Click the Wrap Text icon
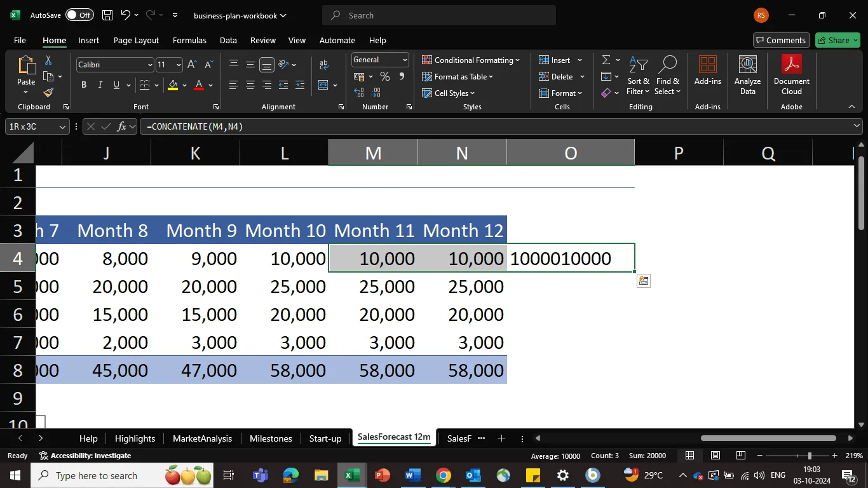The width and height of the screenshot is (868, 488). pyautogui.click(x=324, y=65)
